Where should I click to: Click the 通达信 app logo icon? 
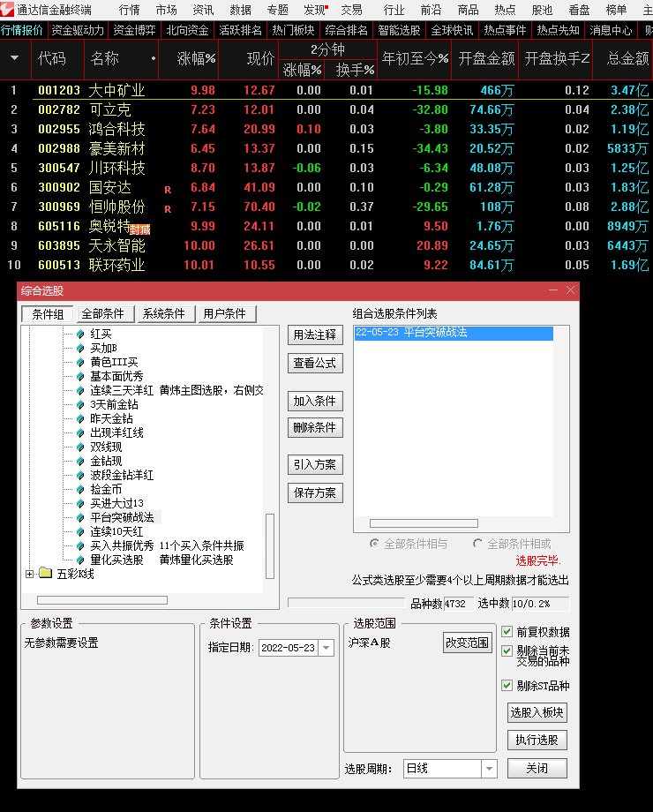coord(7,9)
